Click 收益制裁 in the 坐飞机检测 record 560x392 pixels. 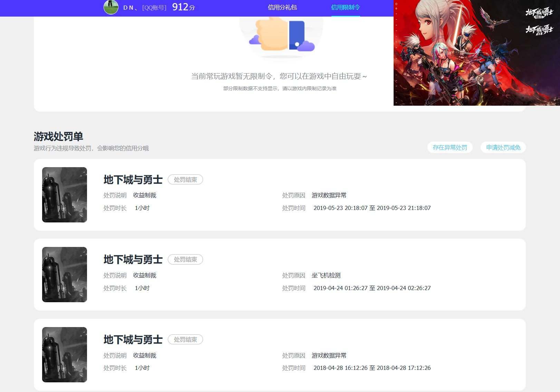tap(145, 275)
